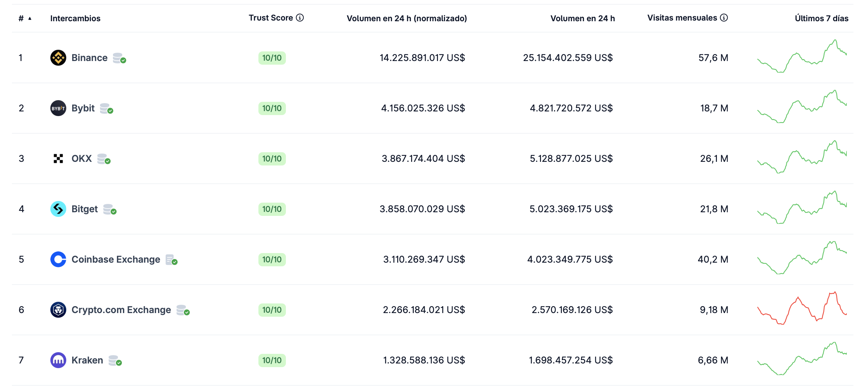Image resolution: width=868 pixels, height=390 pixels.
Task: Click the Coinbase Exchange logo icon
Action: click(x=58, y=259)
